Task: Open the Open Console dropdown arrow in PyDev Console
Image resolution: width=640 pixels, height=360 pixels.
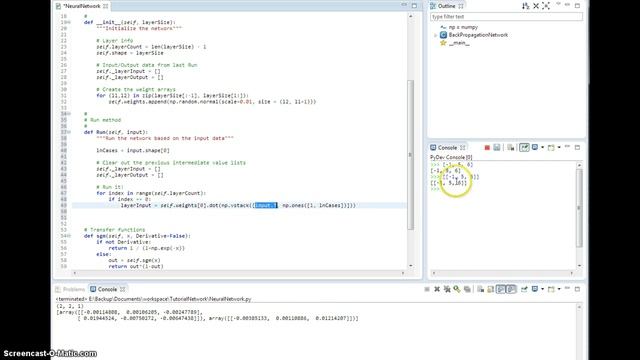Action: tap(559, 147)
